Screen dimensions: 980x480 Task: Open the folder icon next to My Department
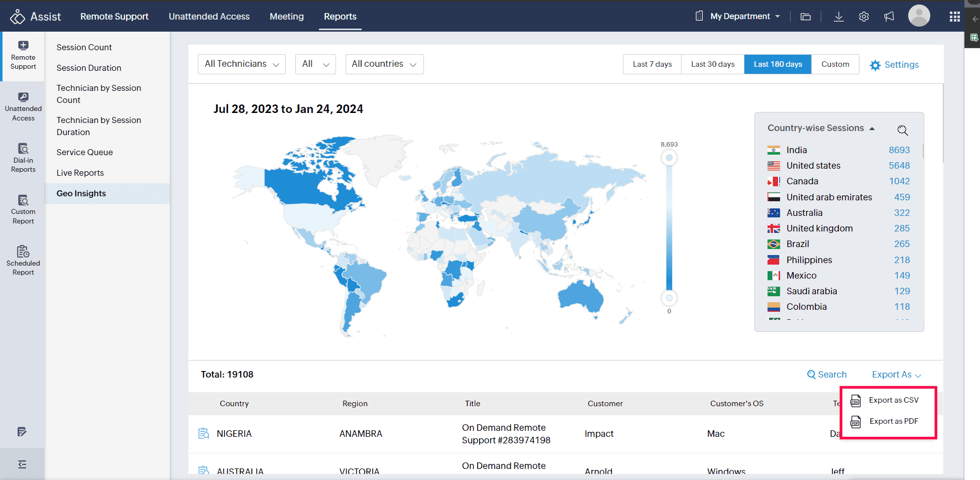(x=805, y=17)
